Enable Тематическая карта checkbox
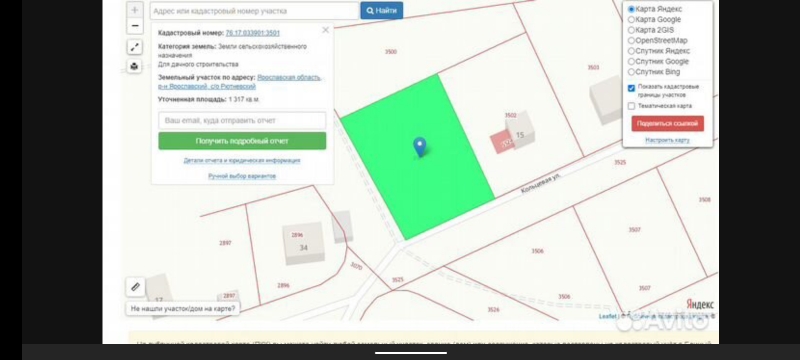Screen dimensions: 800x360 pos(631,106)
